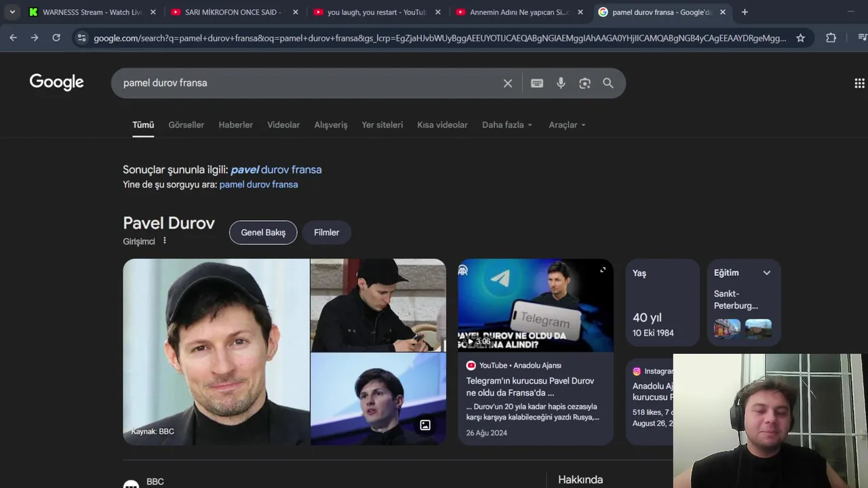Select the Tümü results tab
The image size is (868, 488).
click(x=143, y=125)
